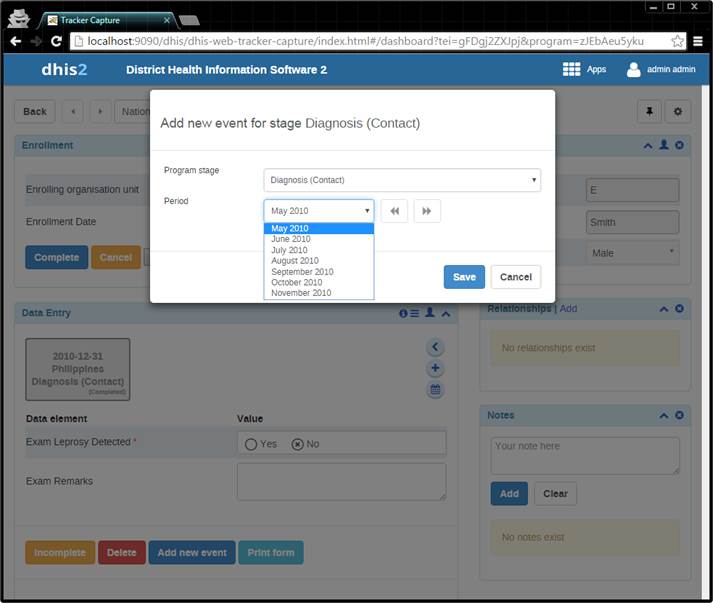Select No for Exam Leprosy Detected
The height and width of the screenshot is (603, 713).
tap(297, 444)
